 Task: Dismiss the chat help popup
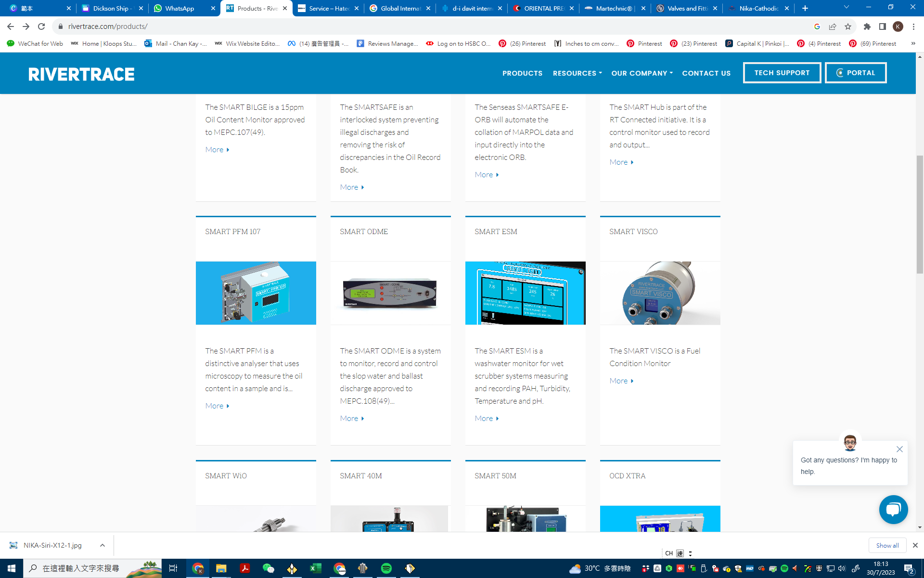(899, 449)
